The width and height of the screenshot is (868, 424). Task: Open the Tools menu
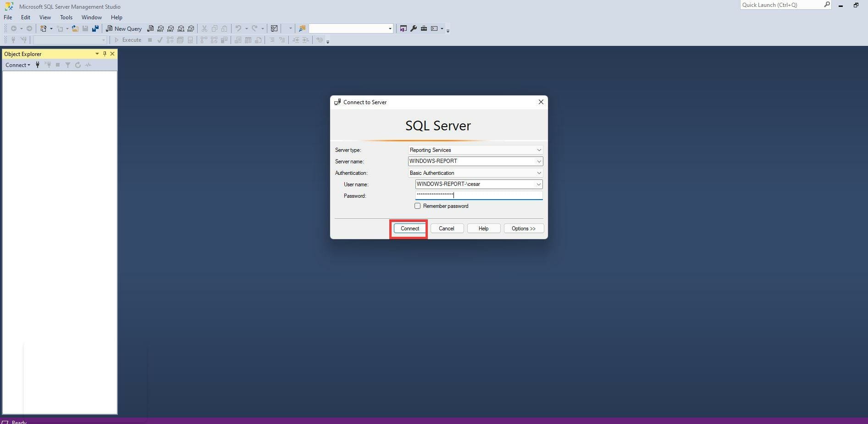66,17
